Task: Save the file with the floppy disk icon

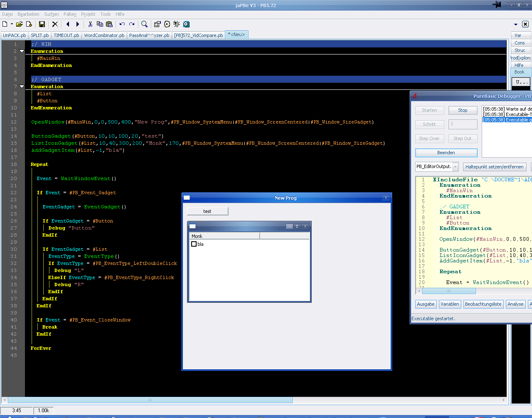Action: 42,24
